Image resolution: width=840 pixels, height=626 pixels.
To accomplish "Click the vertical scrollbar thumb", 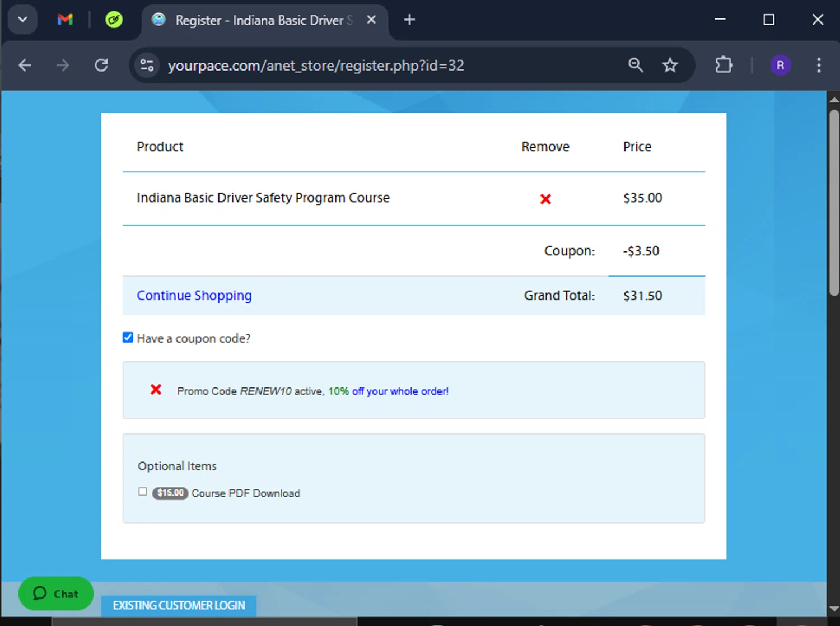I will tap(834, 203).
